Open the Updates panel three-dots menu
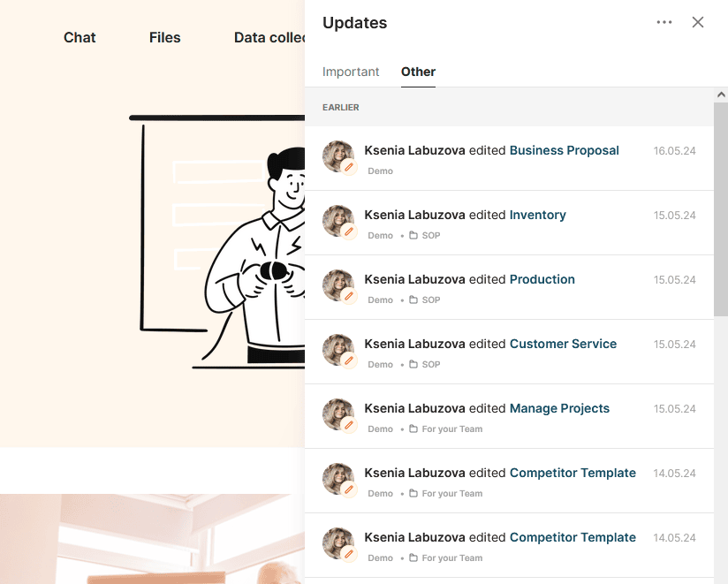The image size is (728, 584). coord(664,22)
